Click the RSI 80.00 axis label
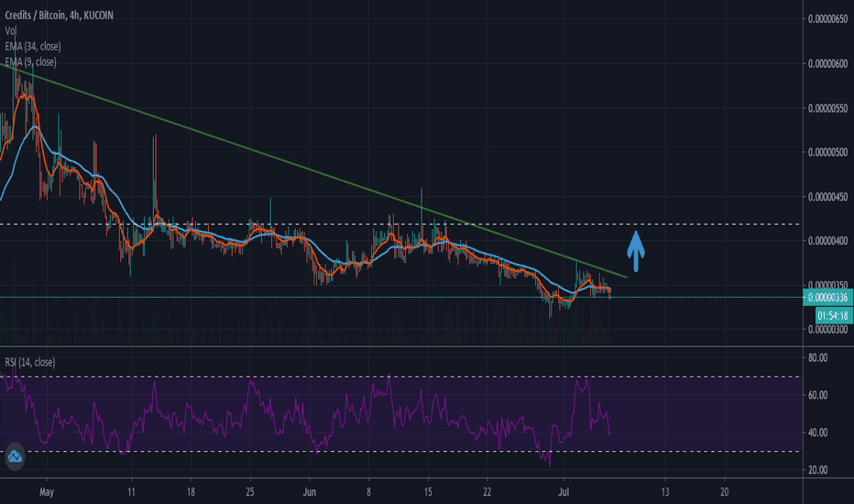 [817, 358]
